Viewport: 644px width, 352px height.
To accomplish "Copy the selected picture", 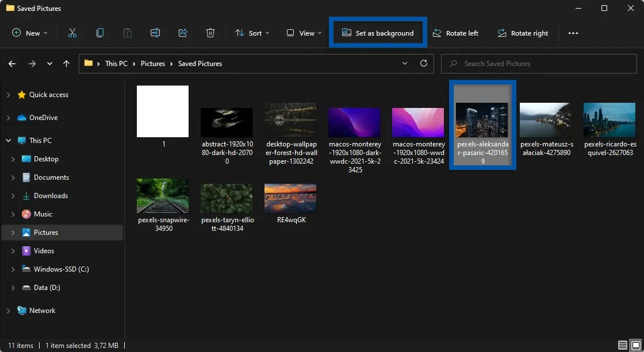I will coord(100,33).
